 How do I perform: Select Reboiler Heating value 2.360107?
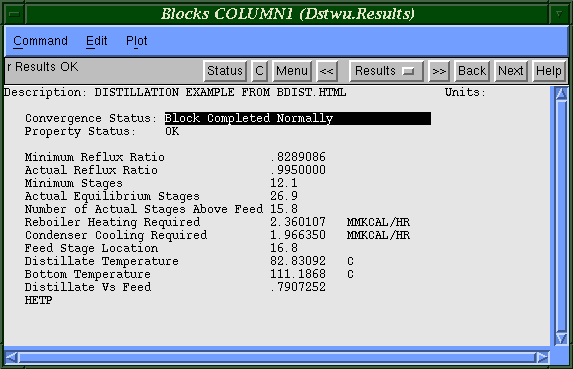click(x=298, y=222)
